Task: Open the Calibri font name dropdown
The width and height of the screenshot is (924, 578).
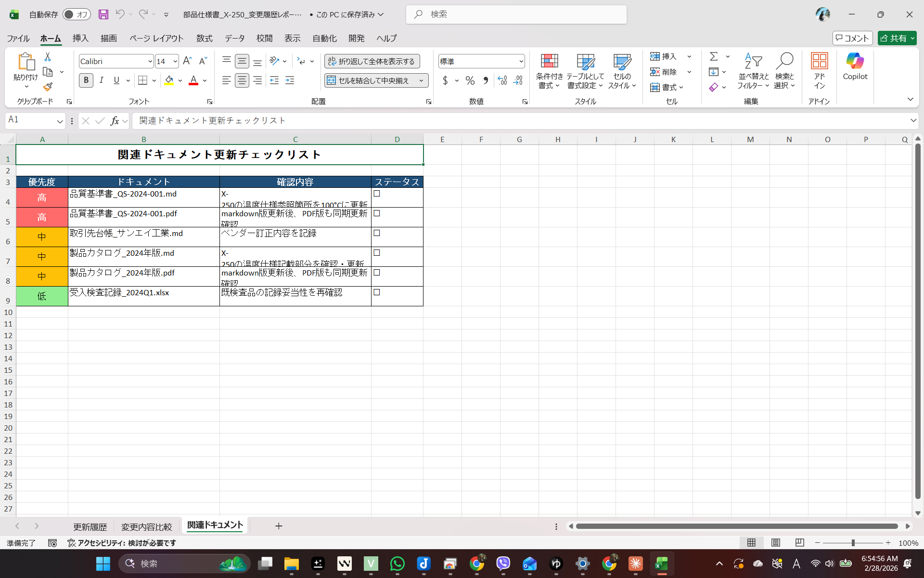Action: click(x=150, y=62)
